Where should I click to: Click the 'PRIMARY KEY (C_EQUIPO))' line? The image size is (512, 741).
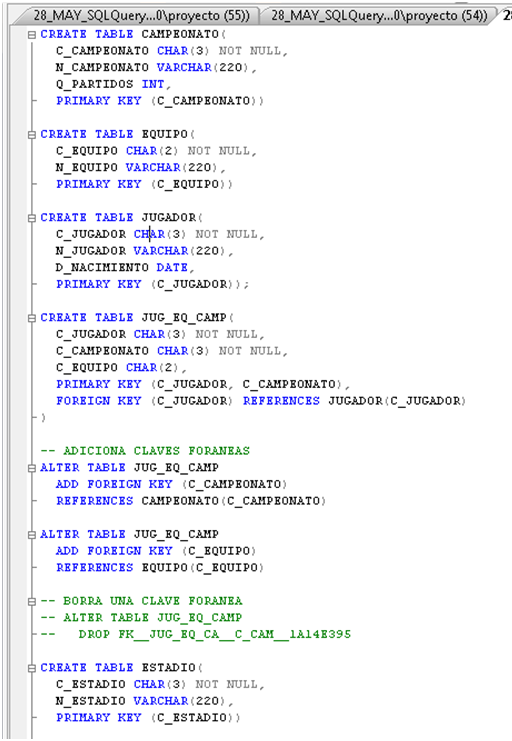[144, 184]
